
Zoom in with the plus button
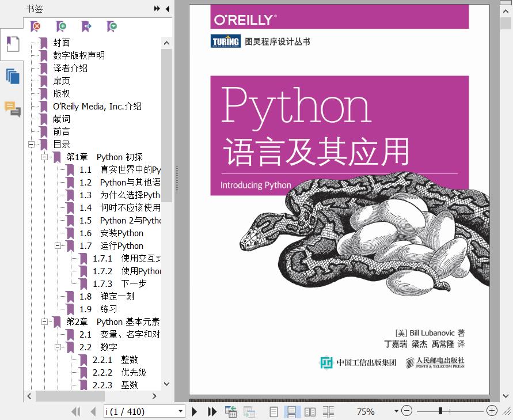point(492,411)
